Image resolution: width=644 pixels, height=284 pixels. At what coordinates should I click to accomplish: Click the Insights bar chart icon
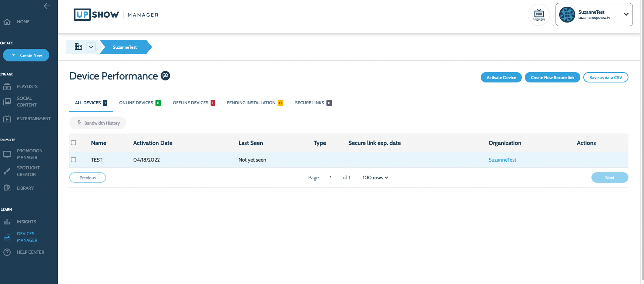(7, 222)
